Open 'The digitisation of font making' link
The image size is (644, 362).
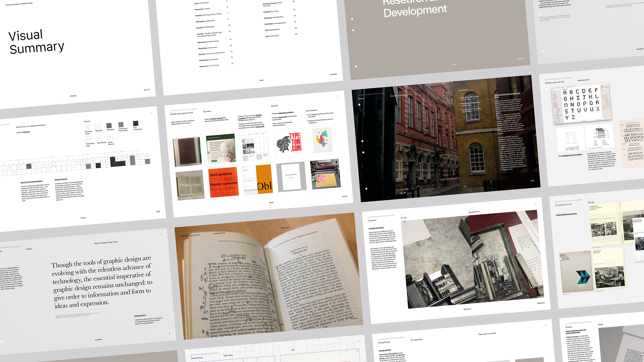570,155
